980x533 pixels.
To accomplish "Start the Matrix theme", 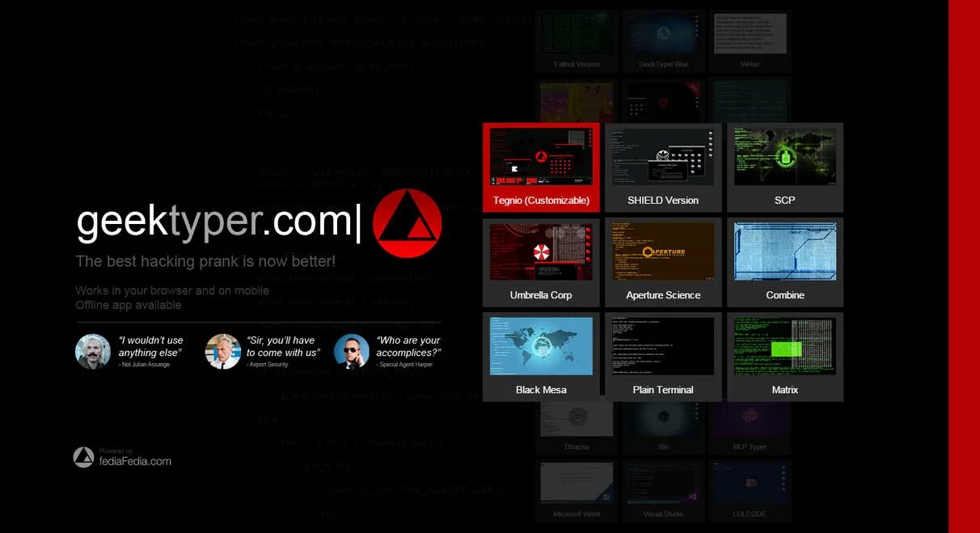I will [784, 357].
